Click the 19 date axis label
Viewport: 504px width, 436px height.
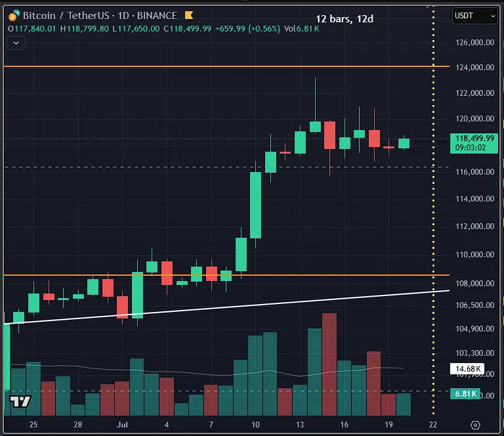tap(388, 425)
